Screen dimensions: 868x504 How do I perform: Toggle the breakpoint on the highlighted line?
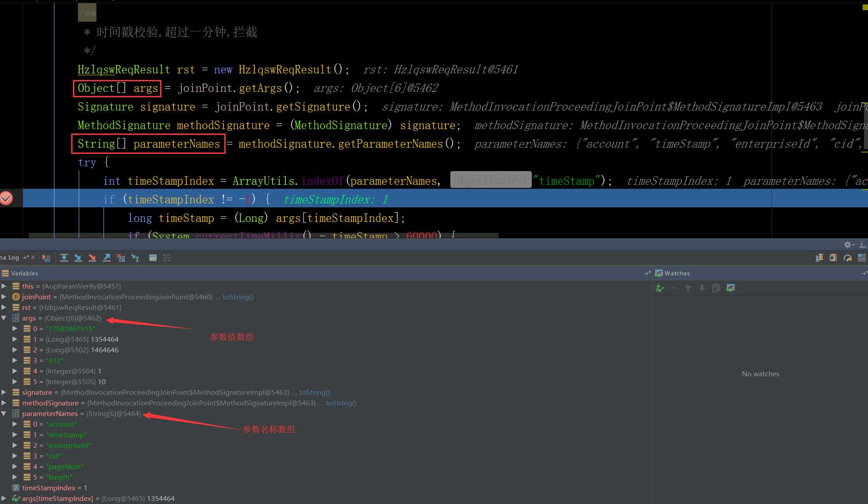(6, 199)
